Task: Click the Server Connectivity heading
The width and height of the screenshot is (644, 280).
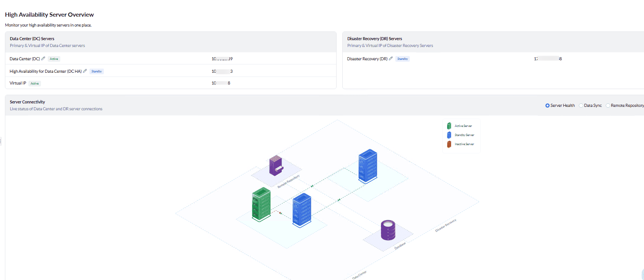Action: [27, 102]
